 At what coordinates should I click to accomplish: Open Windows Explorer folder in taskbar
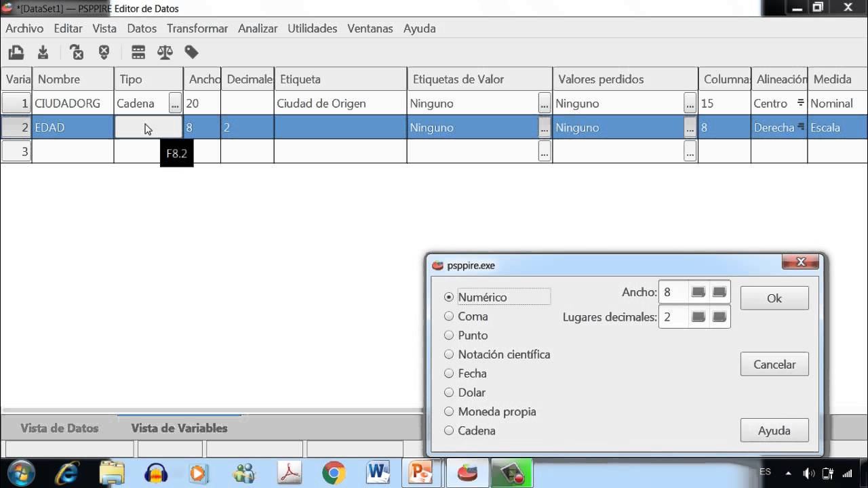point(112,472)
